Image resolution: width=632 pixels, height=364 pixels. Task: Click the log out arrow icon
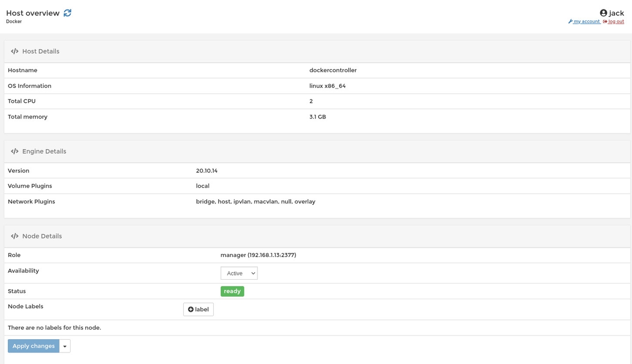[x=606, y=22]
